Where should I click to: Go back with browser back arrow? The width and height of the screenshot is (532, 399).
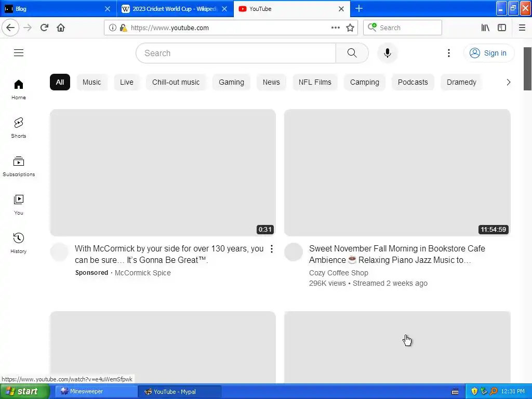point(10,28)
